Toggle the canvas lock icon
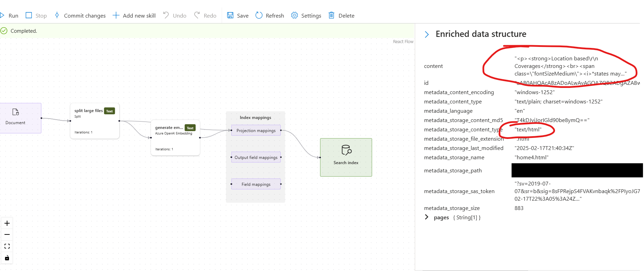Screen dimensions: 644x271 click(7, 258)
